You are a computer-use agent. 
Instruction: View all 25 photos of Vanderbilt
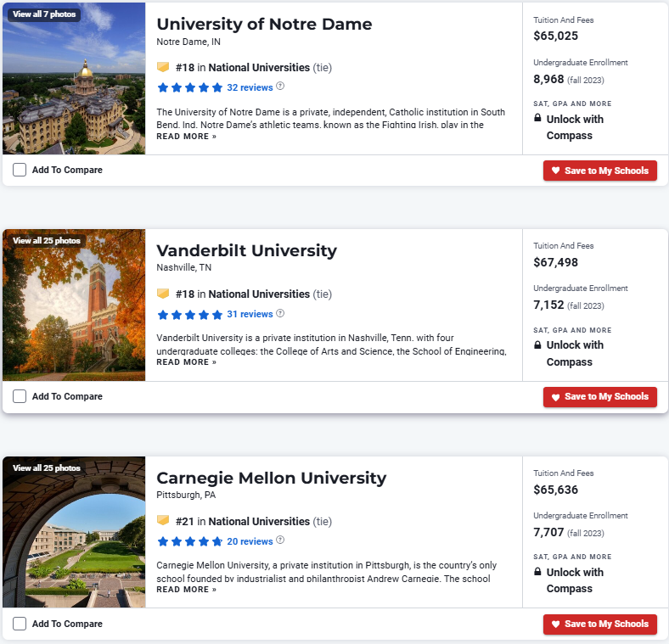point(46,241)
